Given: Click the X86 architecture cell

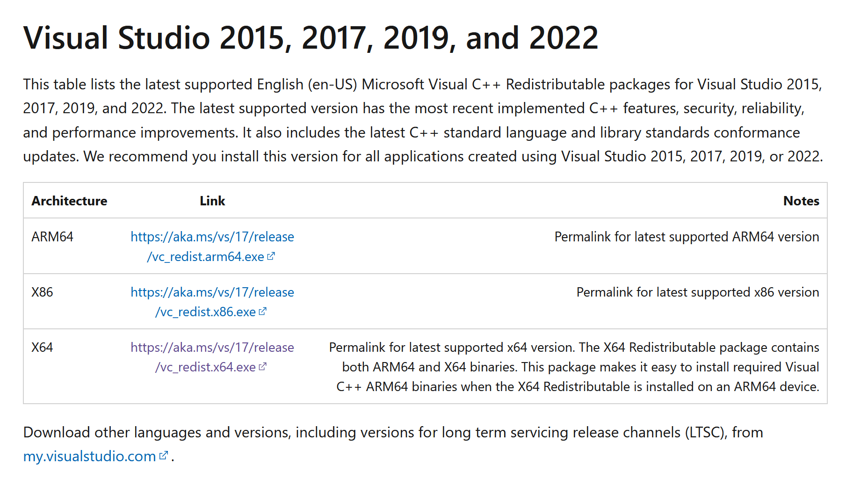Looking at the screenshot, I should [42, 292].
